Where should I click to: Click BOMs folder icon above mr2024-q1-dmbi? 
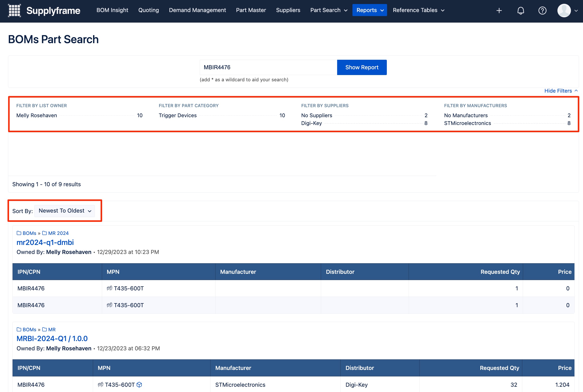pos(19,233)
